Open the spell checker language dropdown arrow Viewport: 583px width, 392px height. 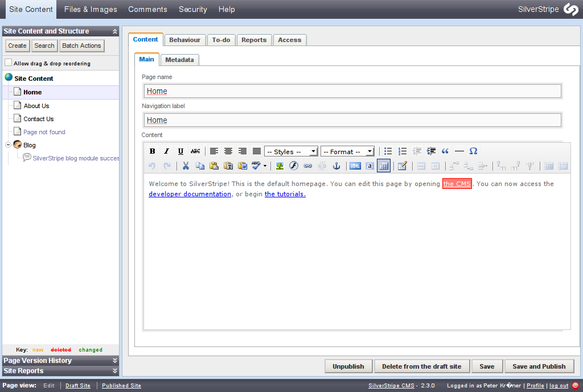tap(265, 166)
